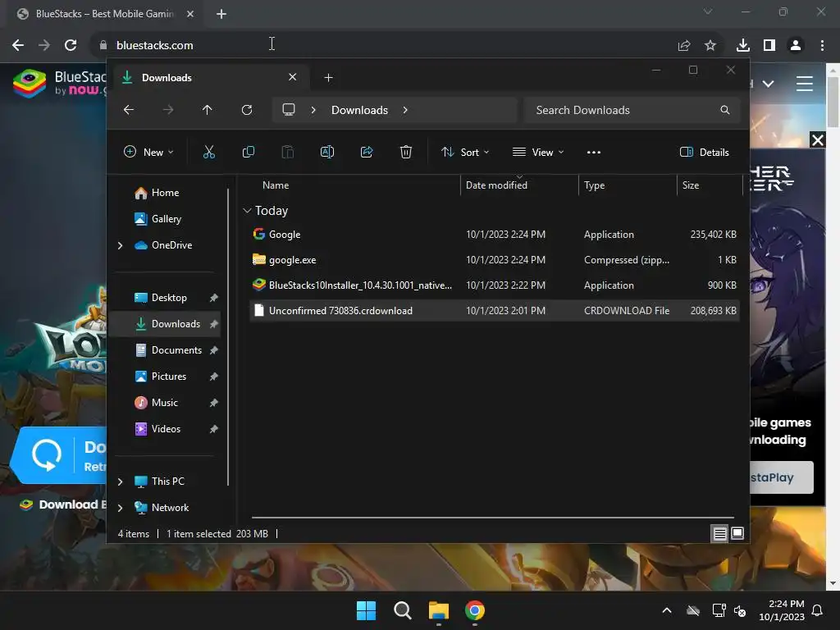The height and width of the screenshot is (630, 840).
Task: Open the View dropdown
Action: pyautogui.click(x=538, y=152)
